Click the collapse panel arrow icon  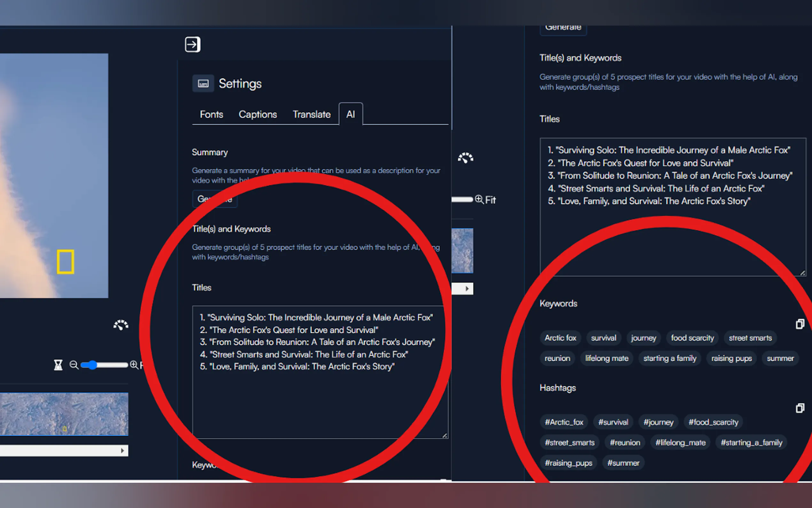[192, 44]
